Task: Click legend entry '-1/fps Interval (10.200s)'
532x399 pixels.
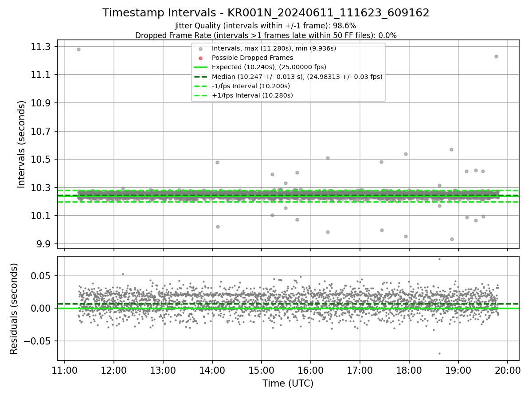Action: coord(251,86)
